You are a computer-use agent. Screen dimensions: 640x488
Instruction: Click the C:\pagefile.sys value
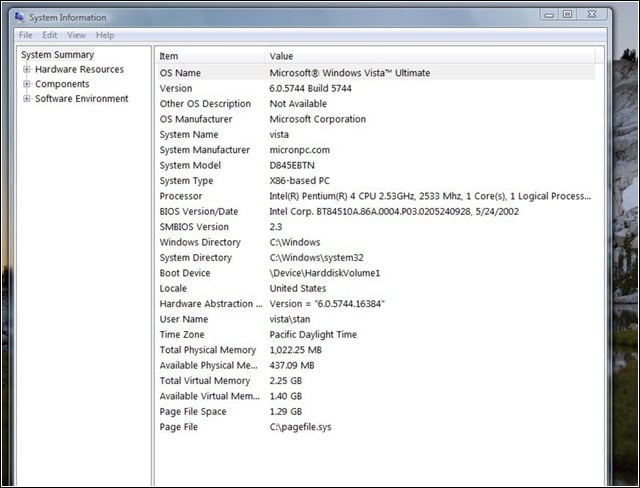[300, 427]
